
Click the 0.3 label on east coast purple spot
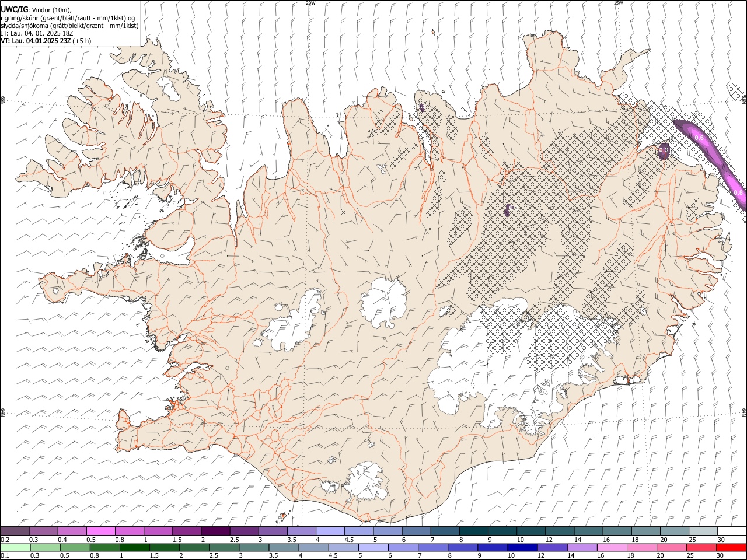(x=664, y=150)
